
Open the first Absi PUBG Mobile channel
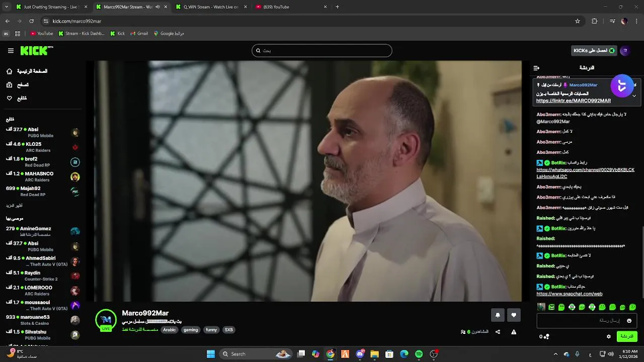pos(43,132)
